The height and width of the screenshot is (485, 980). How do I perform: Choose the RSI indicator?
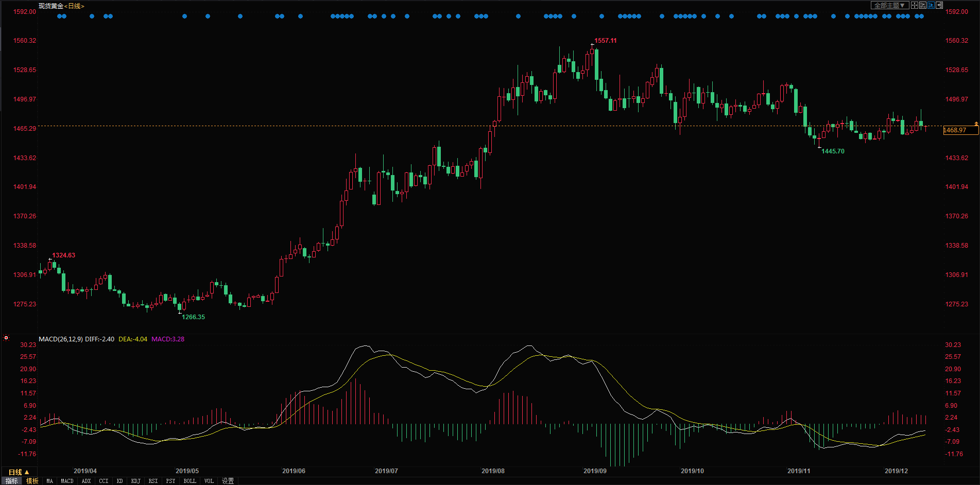point(153,481)
